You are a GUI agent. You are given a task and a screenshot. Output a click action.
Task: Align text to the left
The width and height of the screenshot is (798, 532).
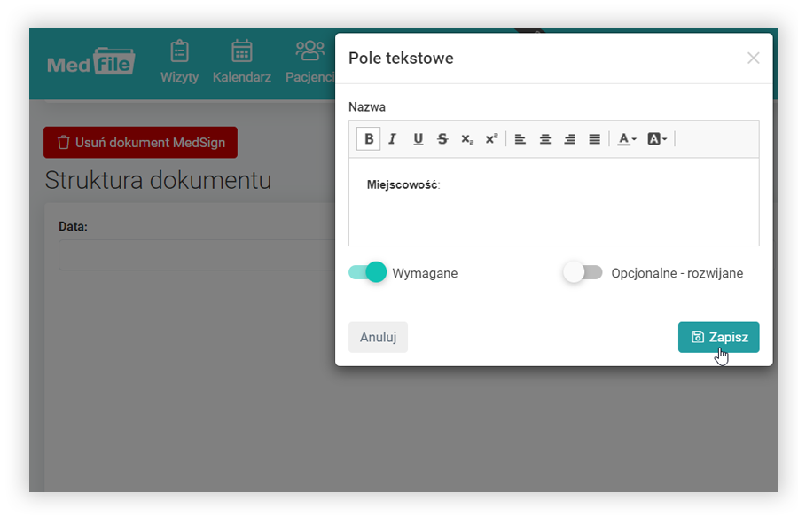tap(520, 139)
